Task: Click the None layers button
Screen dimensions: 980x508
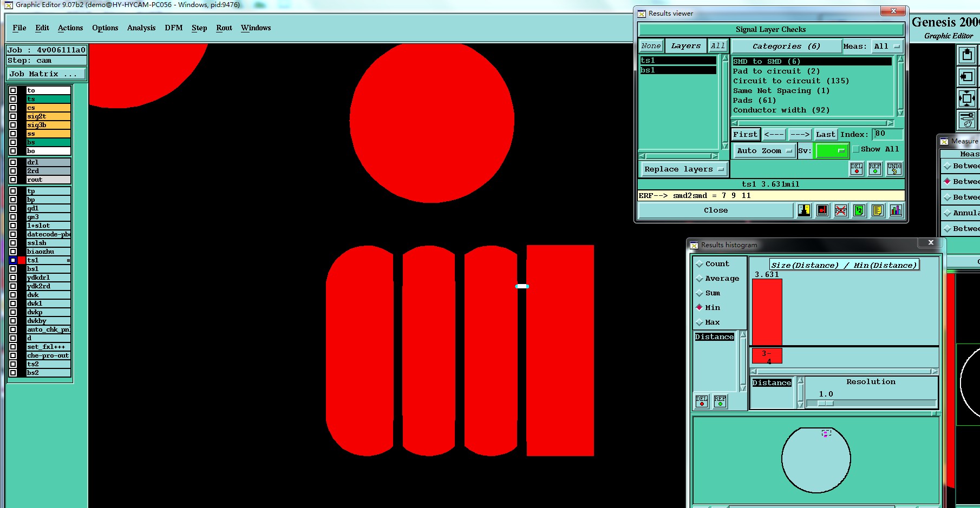Action: click(651, 46)
